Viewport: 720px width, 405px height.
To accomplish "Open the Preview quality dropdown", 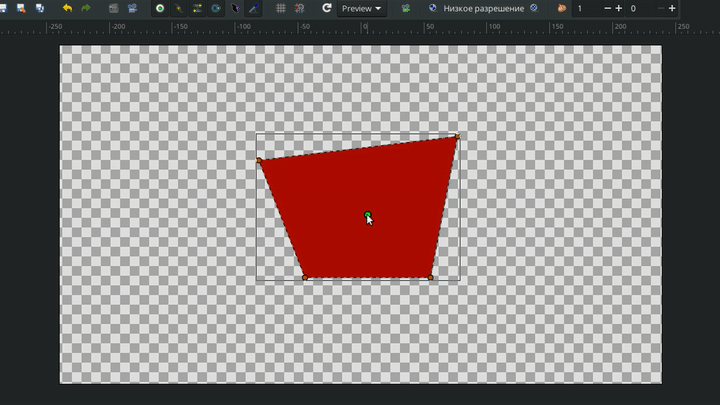I will (x=361, y=8).
